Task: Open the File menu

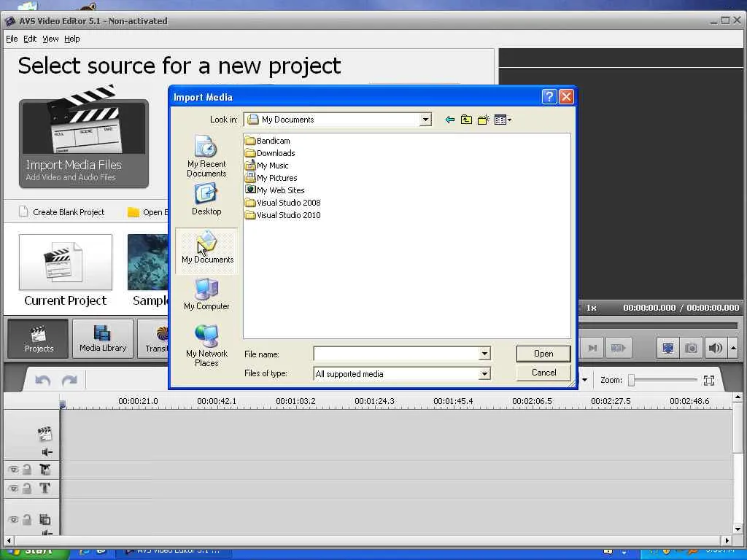Action: pos(12,39)
